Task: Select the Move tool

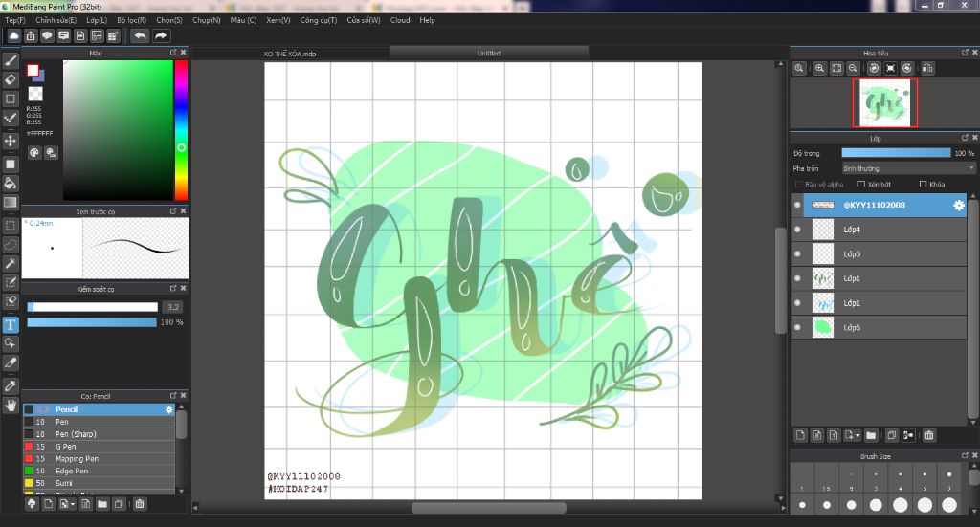Action: [10, 141]
